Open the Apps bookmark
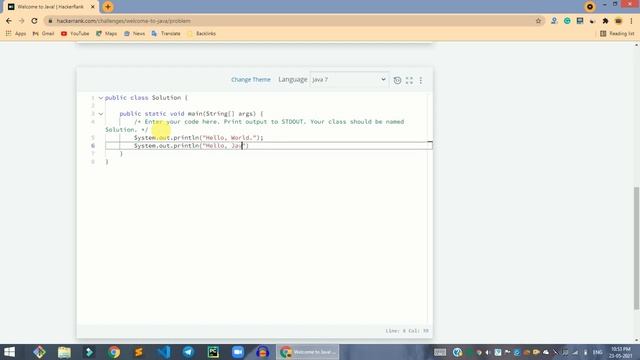The image size is (640, 360). pyautogui.click(x=16, y=33)
